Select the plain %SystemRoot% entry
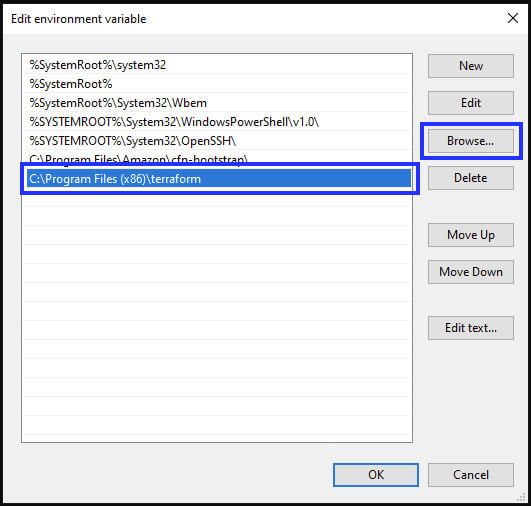Image resolution: width=531 pixels, height=506 pixels. pos(217,84)
